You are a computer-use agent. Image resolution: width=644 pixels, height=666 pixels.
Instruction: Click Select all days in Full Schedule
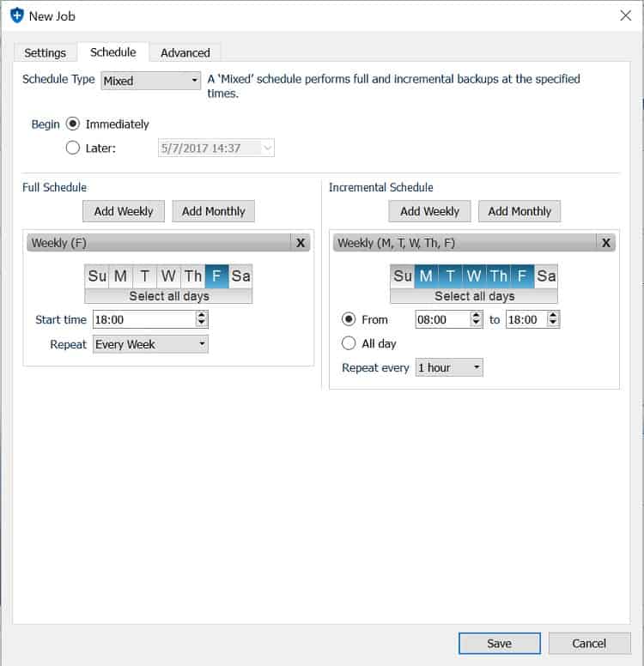(169, 296)
